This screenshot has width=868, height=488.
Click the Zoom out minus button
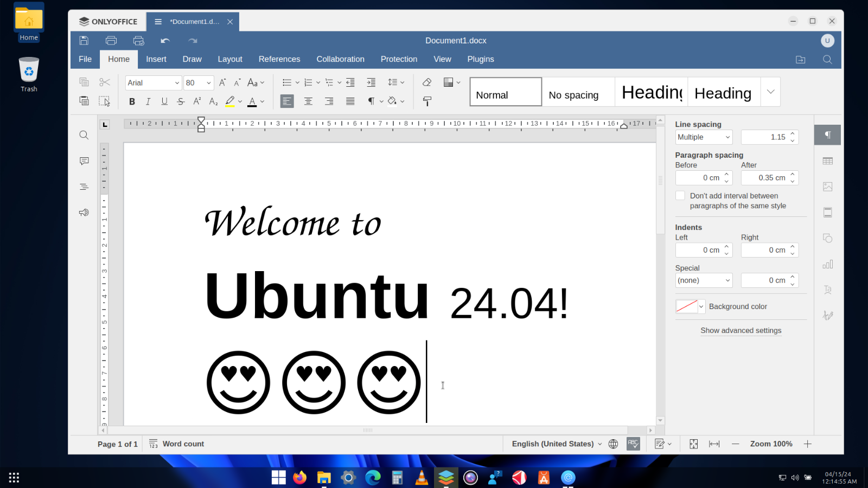[736, 444]
